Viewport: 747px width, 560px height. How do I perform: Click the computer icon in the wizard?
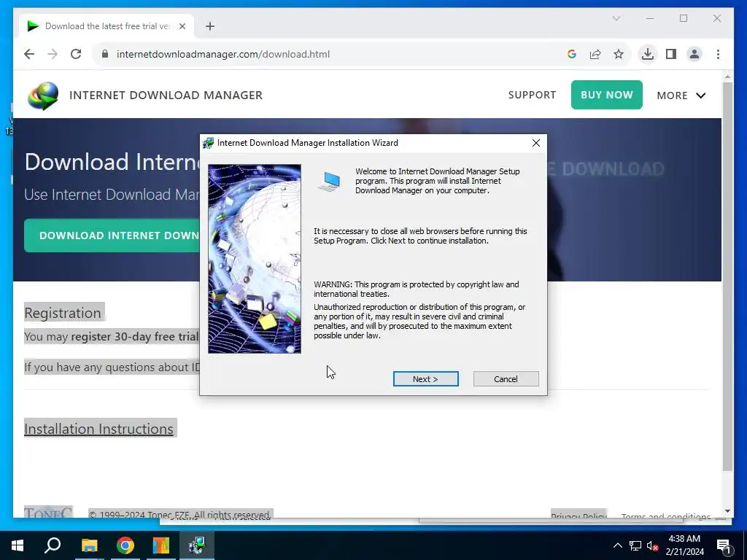tap(329, 182)
